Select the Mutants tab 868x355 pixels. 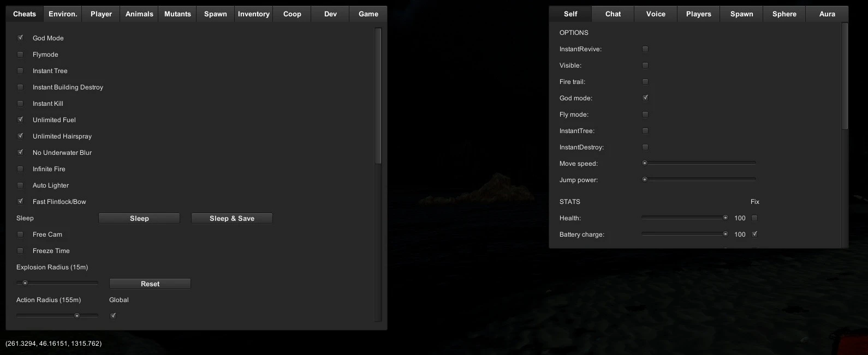coord(177,14)
